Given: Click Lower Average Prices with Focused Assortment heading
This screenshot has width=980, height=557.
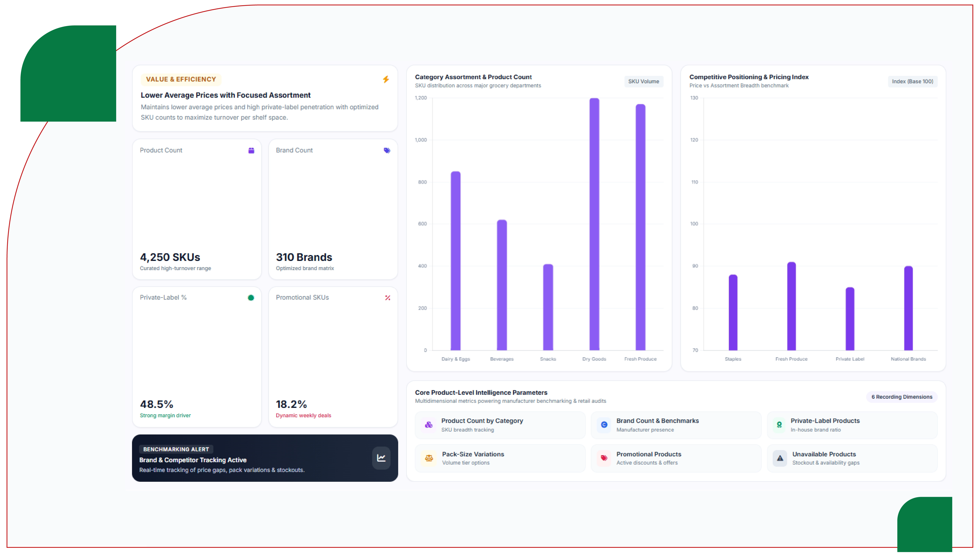Looking at the screenshot, I should pos(225,95).
